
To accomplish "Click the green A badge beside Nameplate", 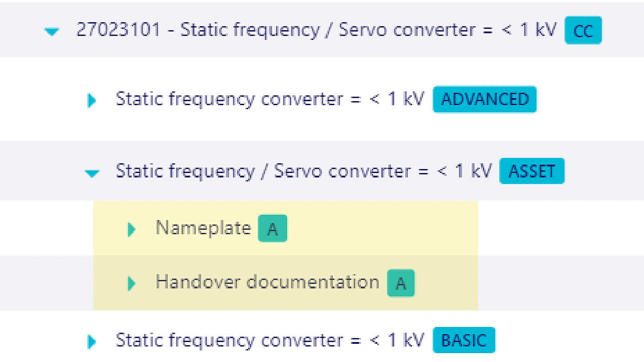I will point(273,228).
